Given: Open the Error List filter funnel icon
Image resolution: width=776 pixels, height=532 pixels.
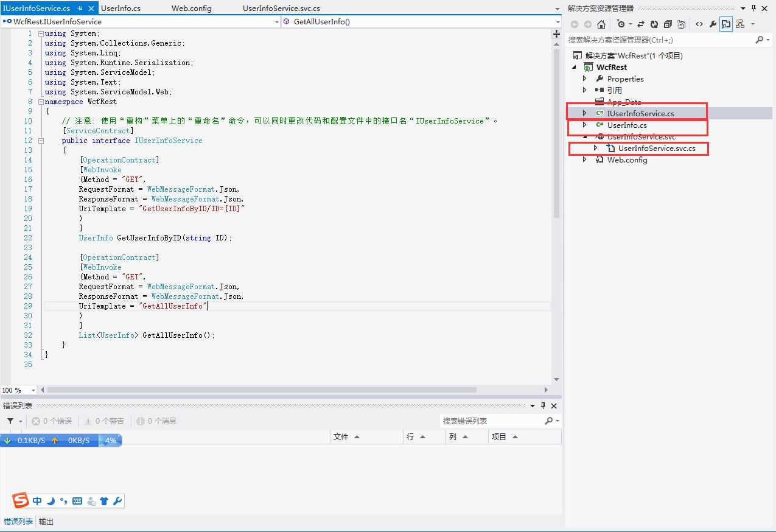Looking at the screenshot, I should (10, 421).
